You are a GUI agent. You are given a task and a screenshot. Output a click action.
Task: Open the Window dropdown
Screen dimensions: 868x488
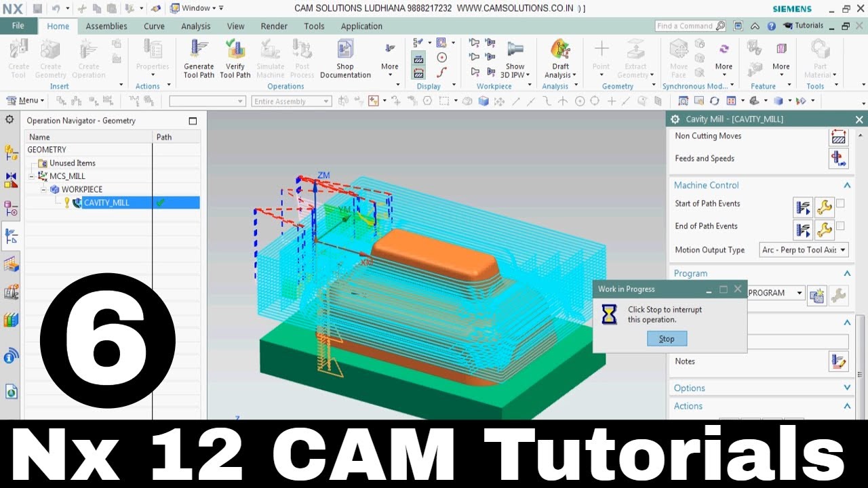click(197, 8)
